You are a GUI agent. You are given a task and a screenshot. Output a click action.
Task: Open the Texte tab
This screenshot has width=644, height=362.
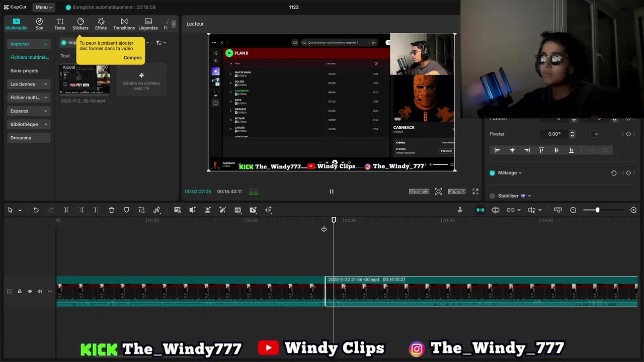[60, 24]
